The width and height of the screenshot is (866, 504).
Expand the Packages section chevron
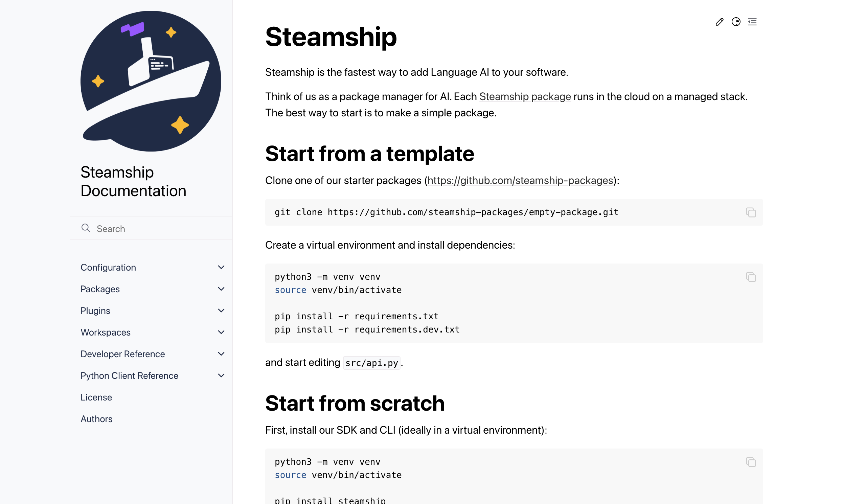pos(221,289)
